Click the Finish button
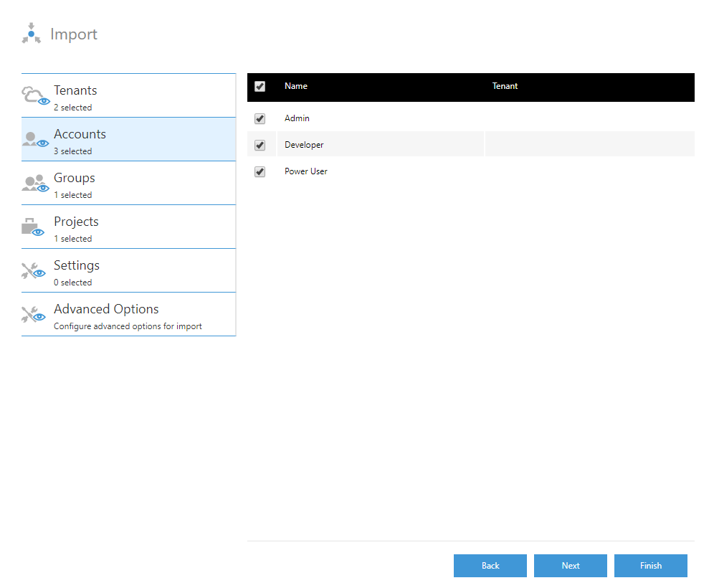Image resolution: width=714 pixels, height=588 pixels. coord(650,566)
